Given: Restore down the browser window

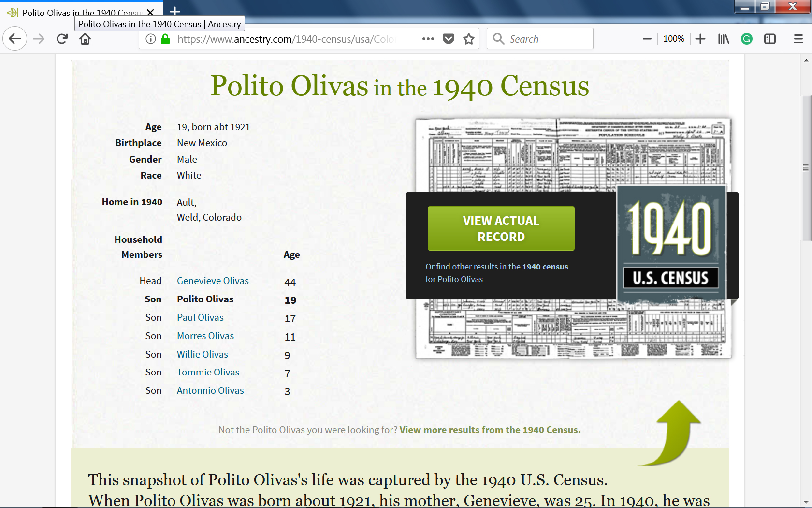Looking at the screenshot, I should point(765,7).
